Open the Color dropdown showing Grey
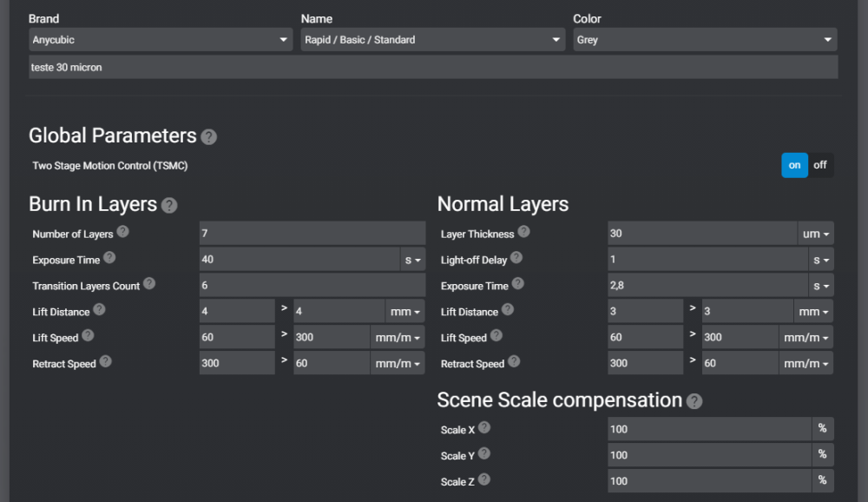This screenshot has height=502, width=868. [x=705, y=40]
